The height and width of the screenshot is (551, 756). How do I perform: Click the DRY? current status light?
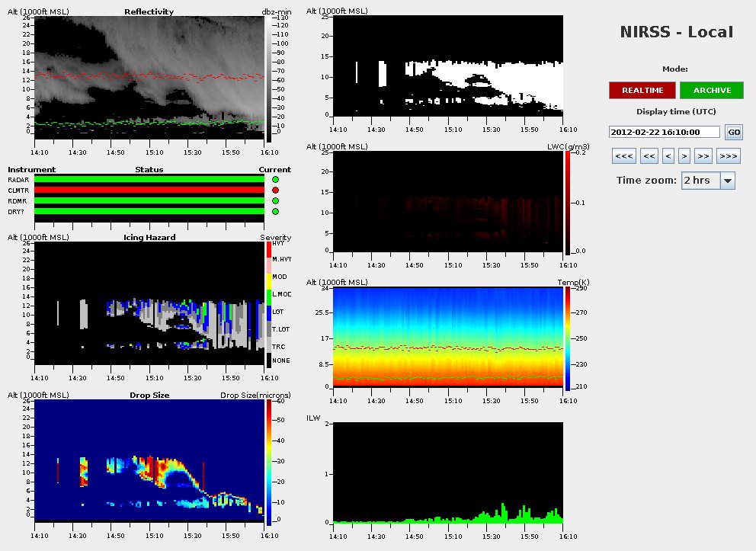[x=275, y=211]
